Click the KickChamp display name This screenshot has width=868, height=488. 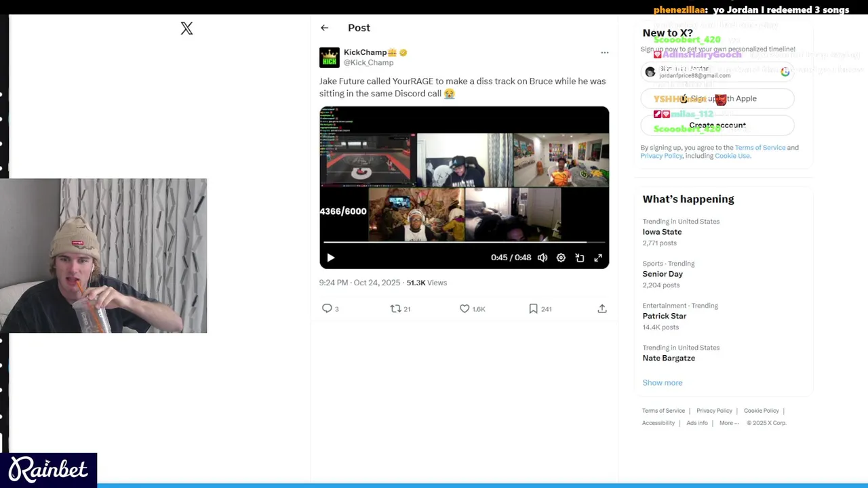[365, 52]
